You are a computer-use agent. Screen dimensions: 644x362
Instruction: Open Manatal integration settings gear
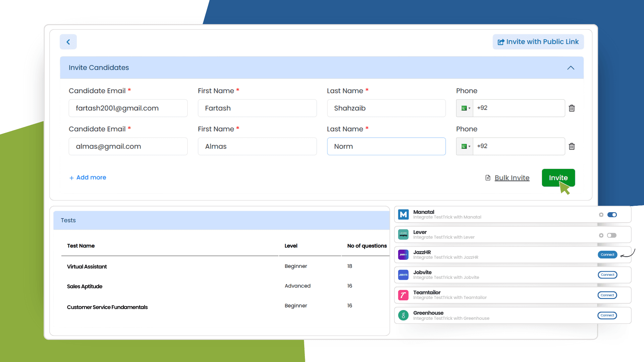pos(601,215)
